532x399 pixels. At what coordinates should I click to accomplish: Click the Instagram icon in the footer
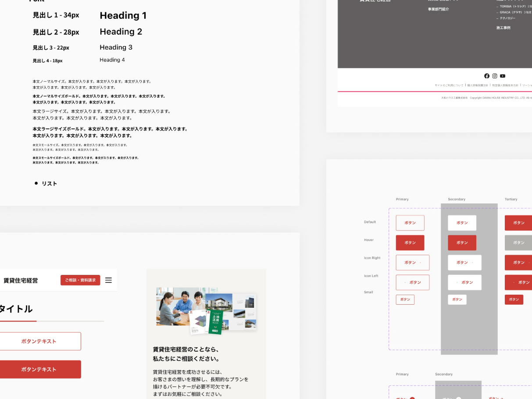coord(495,76)
